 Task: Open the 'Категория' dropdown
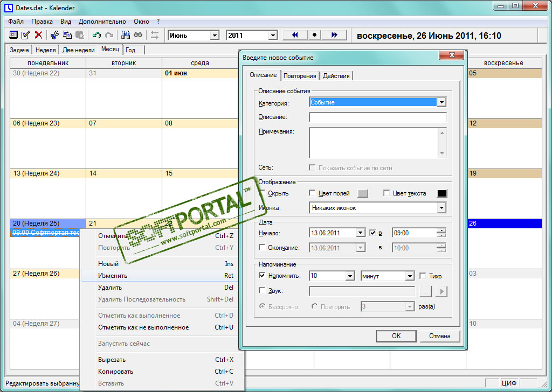pyautogui.click(x=441, y=102)
